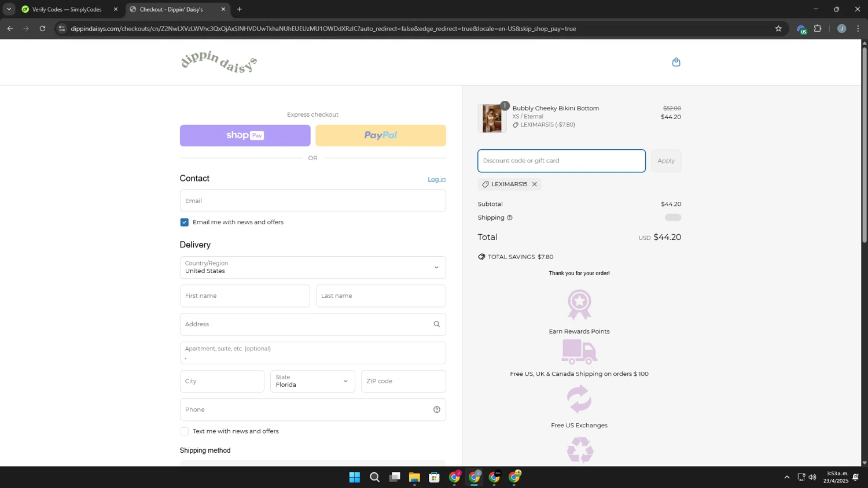Click the First name field

[x=245, y=296]
